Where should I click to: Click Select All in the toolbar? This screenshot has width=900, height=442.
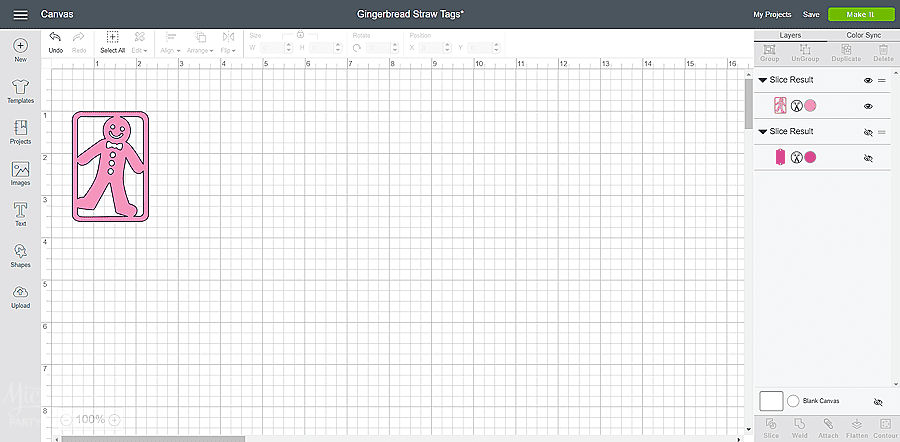[112, 42]
